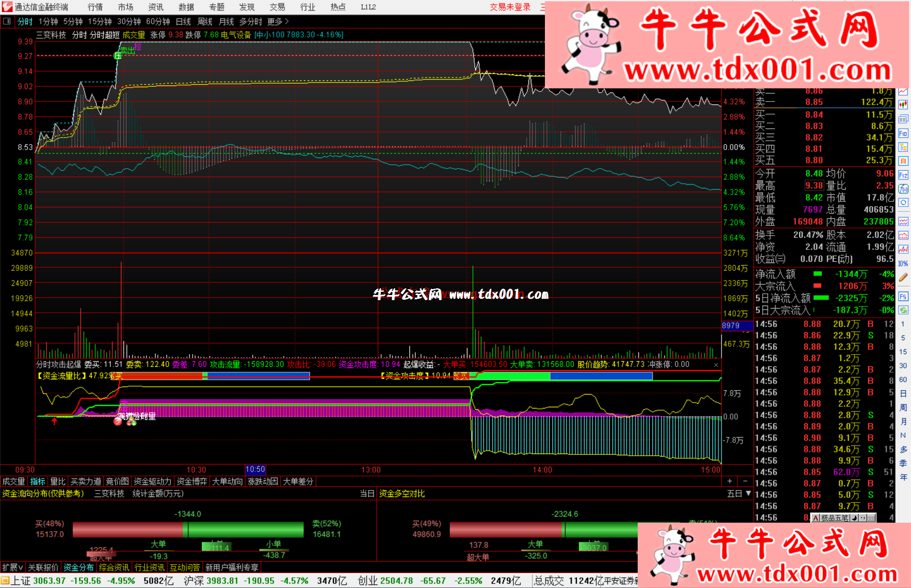Image resolution: width=911 pixels, height=588 pixels.
Task: Open the 综合资讯 bottom tab
Action: pyautogui.click(x=114, y=567)
